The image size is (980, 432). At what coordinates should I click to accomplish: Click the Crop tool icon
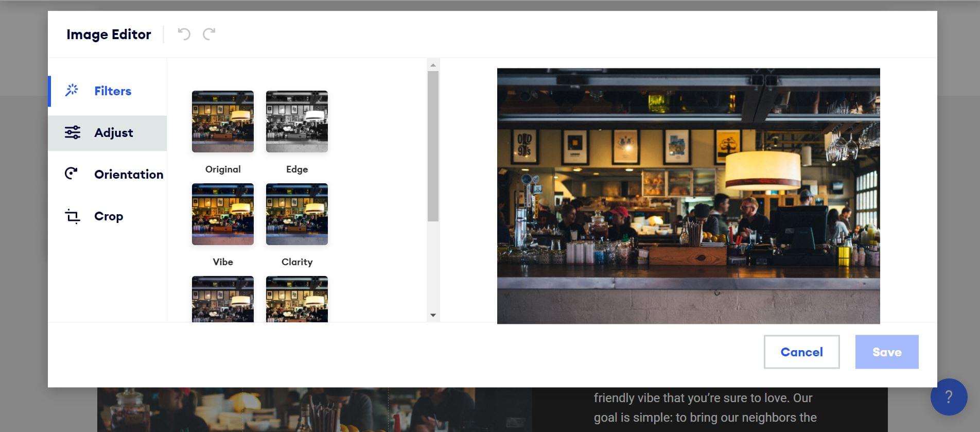pos(73,216)
